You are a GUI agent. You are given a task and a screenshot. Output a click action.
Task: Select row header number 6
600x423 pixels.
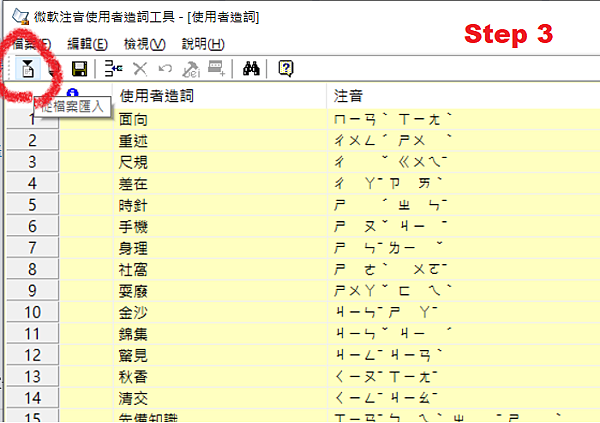click(x=33, y=226)
